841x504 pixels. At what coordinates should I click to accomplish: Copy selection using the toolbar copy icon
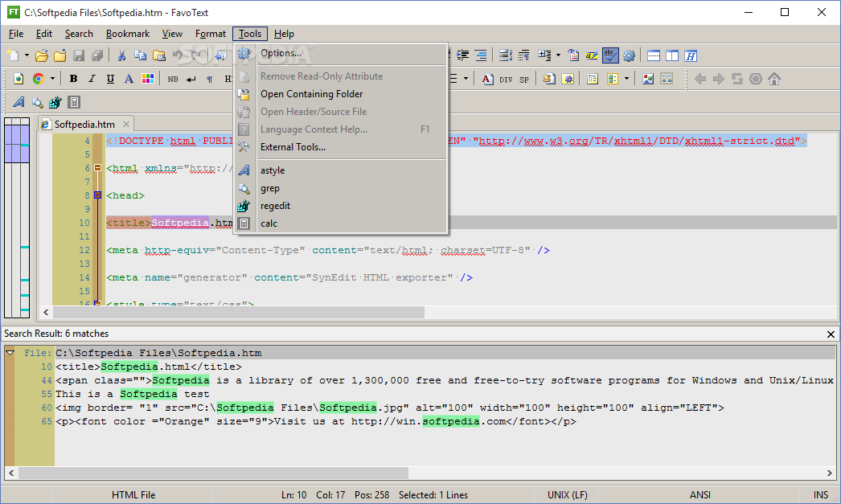pyautogui.click(x=140, y=55)
